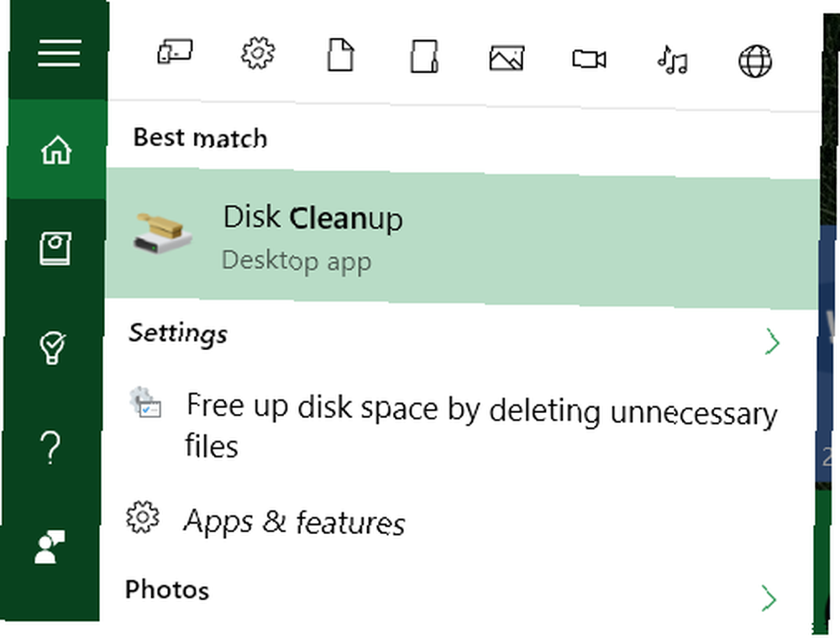The width and height of the screenshot is (840, 638).
Task: Open Free up disk space setting
Action: tap(454, 426)
